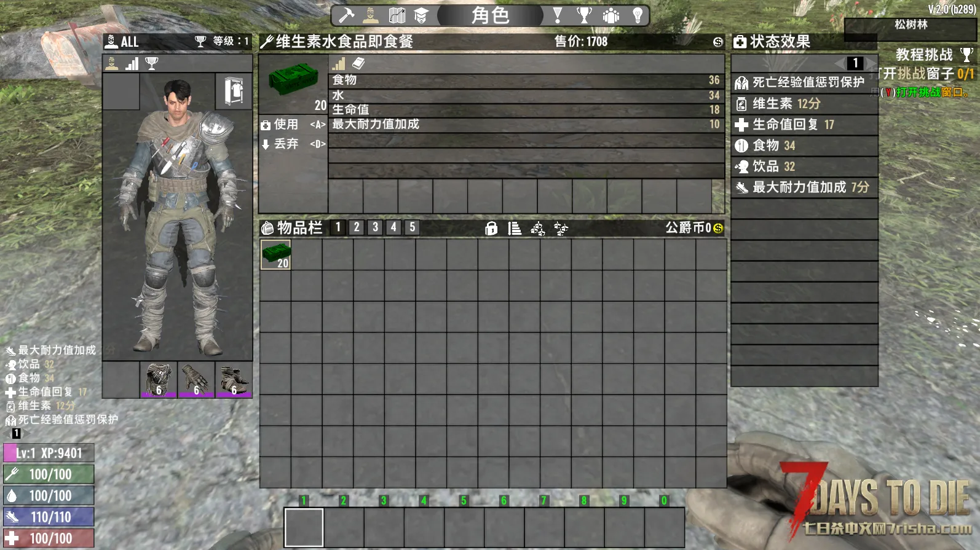
Task: Click the 物品栏 backpack icon
Action: (267, 229)
